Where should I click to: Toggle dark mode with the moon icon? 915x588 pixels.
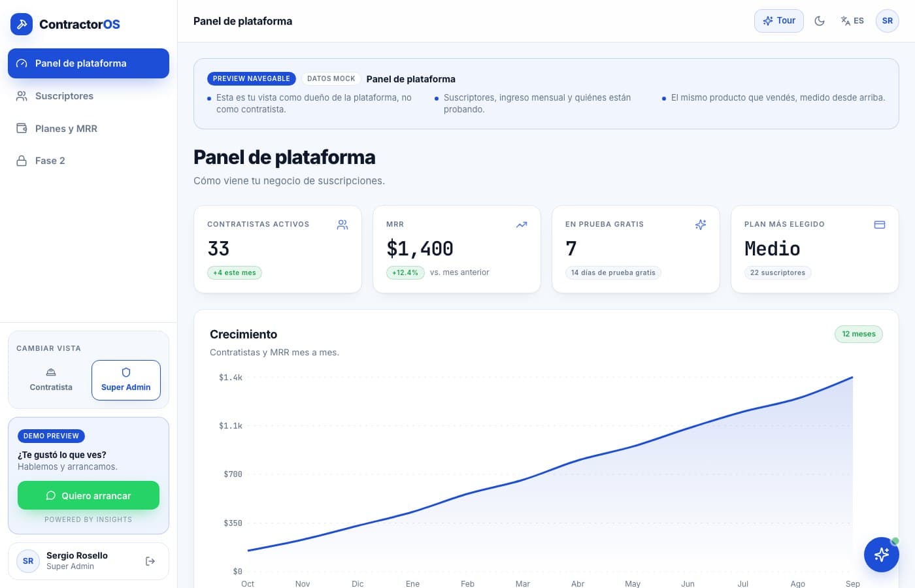820,21
